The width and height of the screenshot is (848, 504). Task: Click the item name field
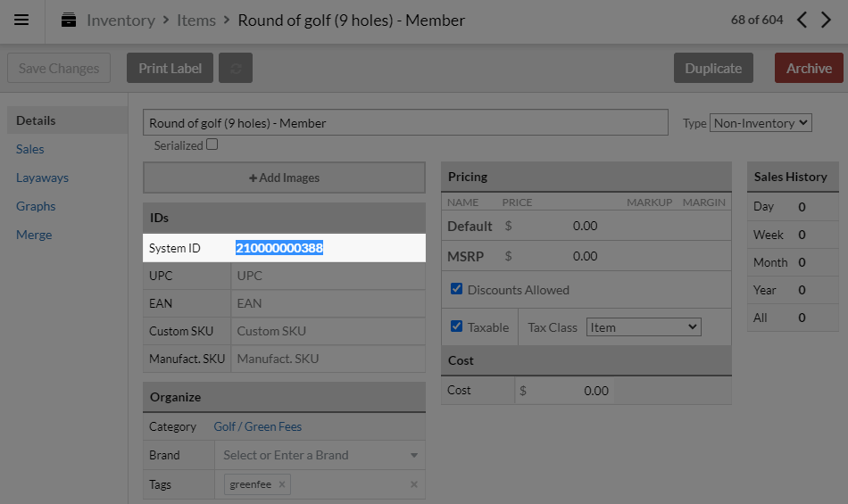click(405, 122)
